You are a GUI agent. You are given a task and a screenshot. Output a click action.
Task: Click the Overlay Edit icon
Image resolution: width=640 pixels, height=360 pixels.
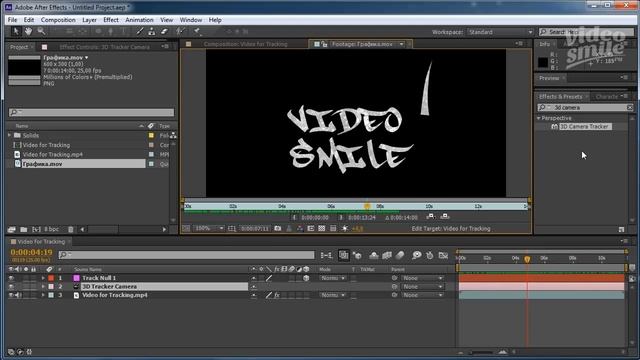pos(445,216)
